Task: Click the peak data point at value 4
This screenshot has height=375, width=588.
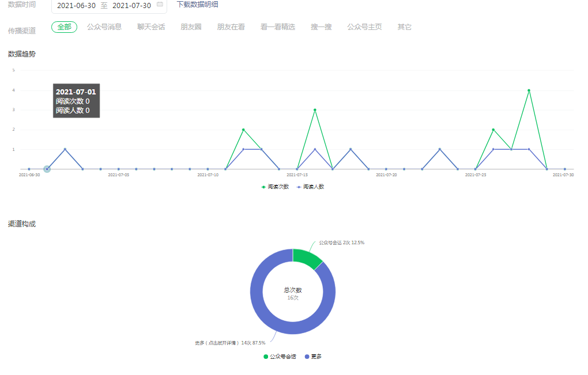Action: coord(529,90)
